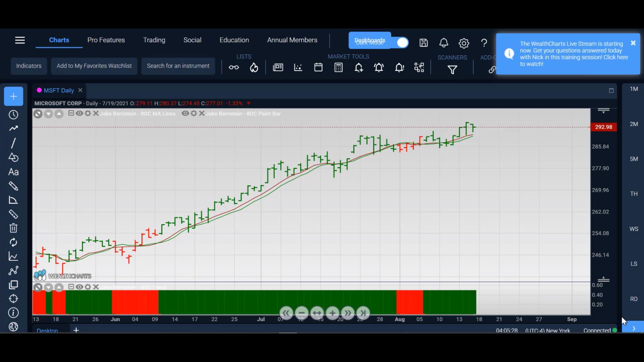Remove the 8OC MA Lines indicator

[96, 113]
